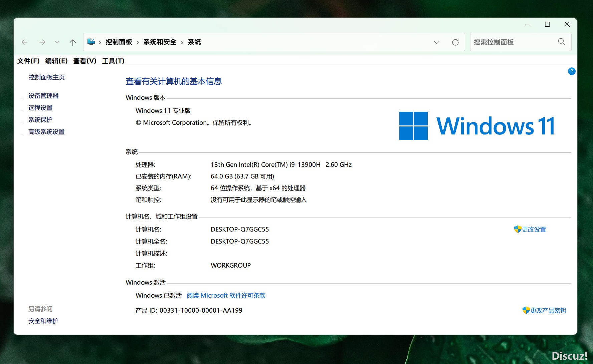
Task: Click the DESKTOP-Q7GGC55 value beside 计算机名
Action: coord(240,230)
